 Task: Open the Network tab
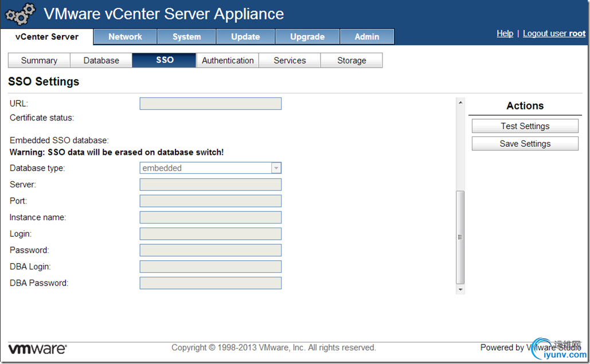click(125, 37)
